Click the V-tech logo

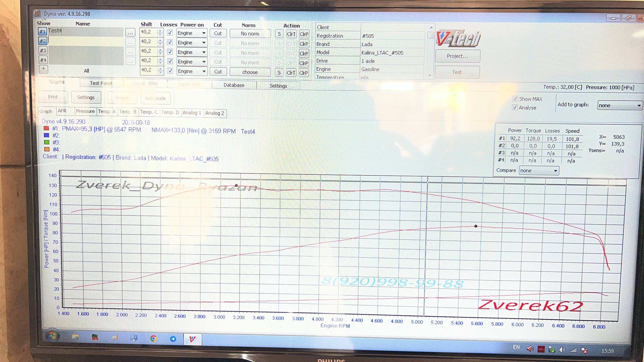tap(458, 39)
